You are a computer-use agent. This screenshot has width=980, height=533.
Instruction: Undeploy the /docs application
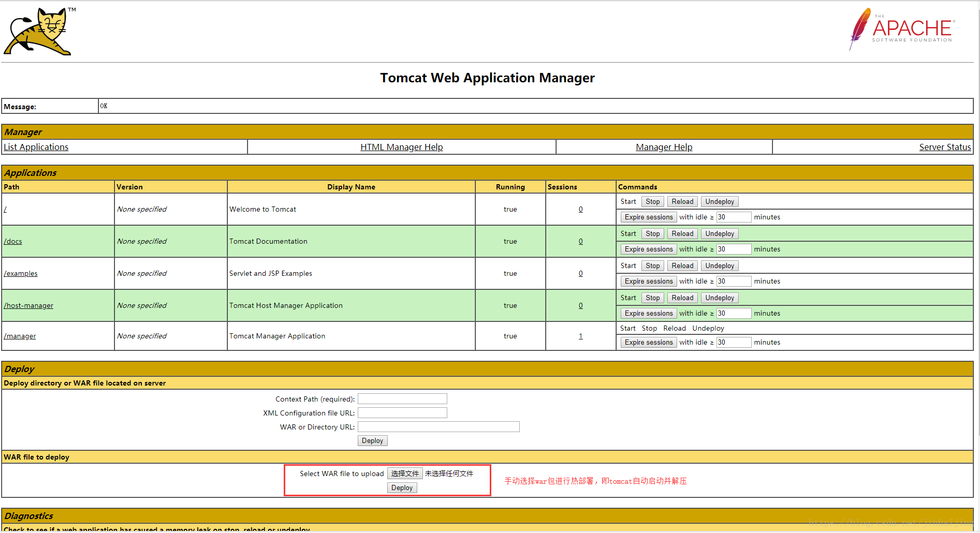(x=720, y=234)
